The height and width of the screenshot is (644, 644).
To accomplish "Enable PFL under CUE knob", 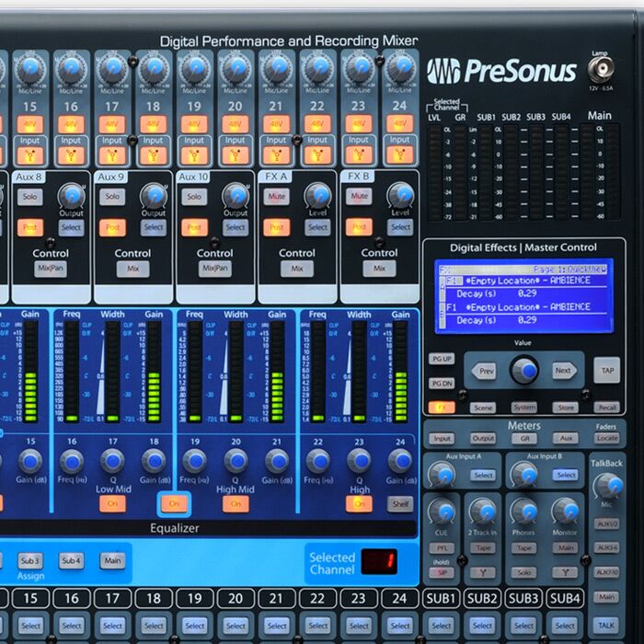I will (x=442, y=548).
